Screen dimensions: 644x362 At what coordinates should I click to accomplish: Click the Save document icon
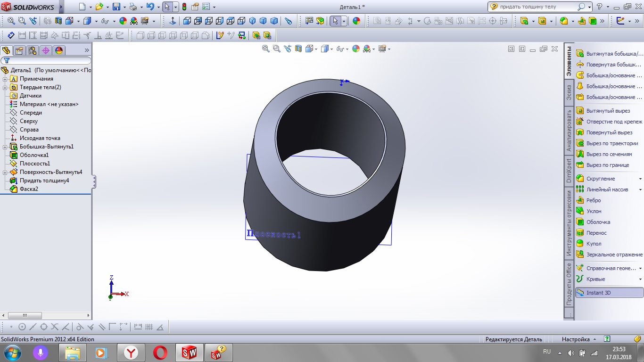tap(116, 7)
